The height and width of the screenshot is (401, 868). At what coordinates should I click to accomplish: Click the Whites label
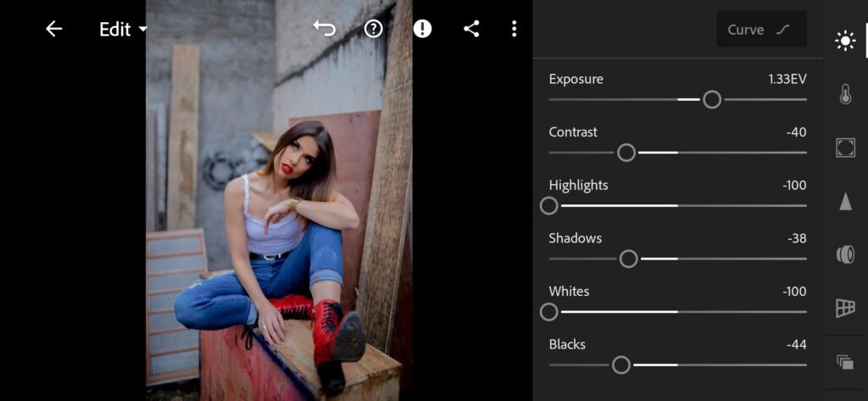pos(569,292)
